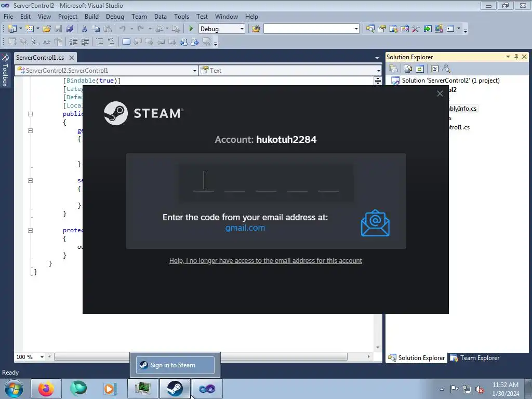Viewport: 532px width, 399px height.
Task: Open the Text member dropdown
Action: coord(378,71)
